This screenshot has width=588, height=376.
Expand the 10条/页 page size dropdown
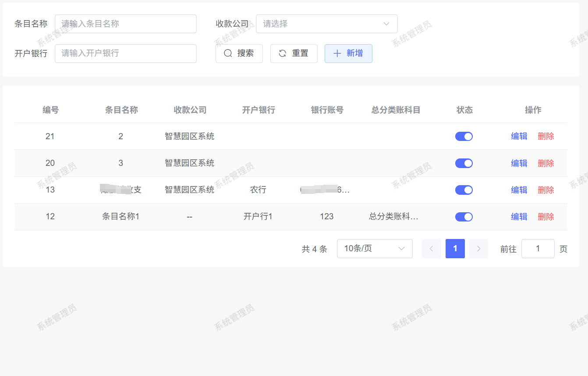tap(375, 249)
